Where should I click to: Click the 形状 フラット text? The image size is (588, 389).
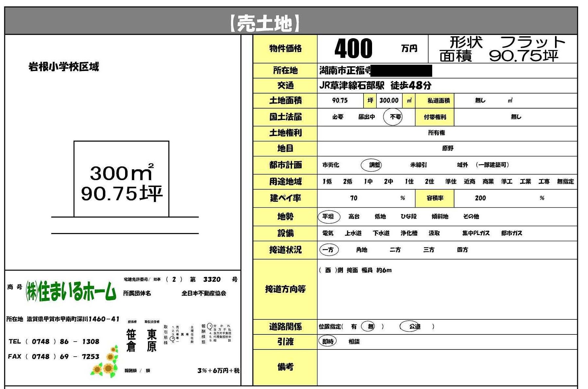507,42
